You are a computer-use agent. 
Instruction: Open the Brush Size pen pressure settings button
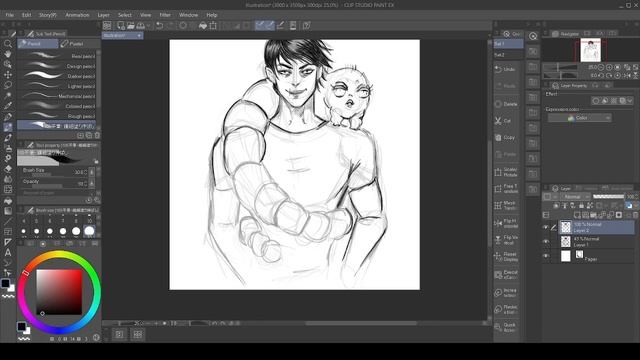tap(92, 172)
